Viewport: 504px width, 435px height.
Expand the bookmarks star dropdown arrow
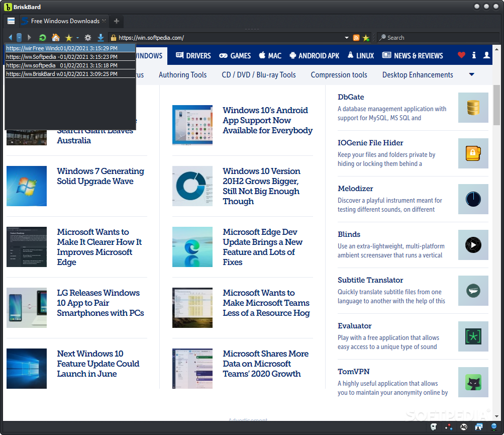(77, 38)
